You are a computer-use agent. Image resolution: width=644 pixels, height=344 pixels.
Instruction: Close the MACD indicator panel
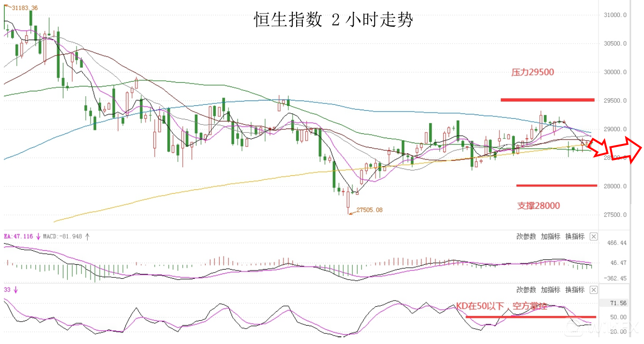click(594, 236)
